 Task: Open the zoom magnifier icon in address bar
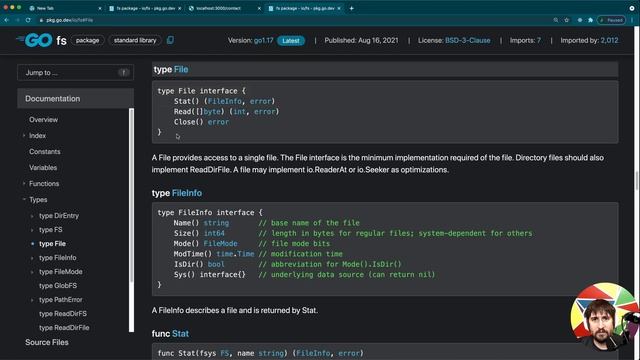556,20
